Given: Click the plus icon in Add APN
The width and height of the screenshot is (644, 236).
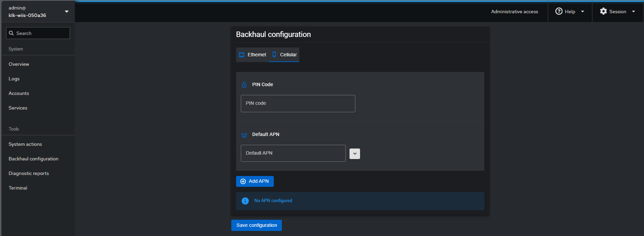Looking at the screenshot, I should click(x=243, y=181).
